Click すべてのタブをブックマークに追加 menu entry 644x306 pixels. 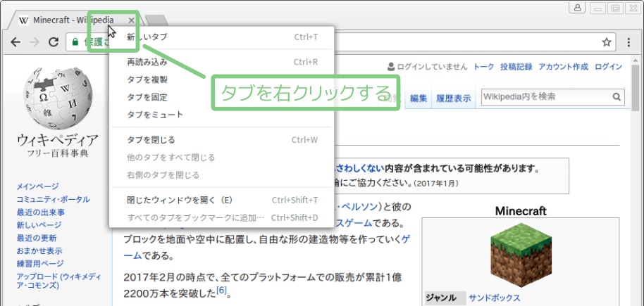point(222,217)
